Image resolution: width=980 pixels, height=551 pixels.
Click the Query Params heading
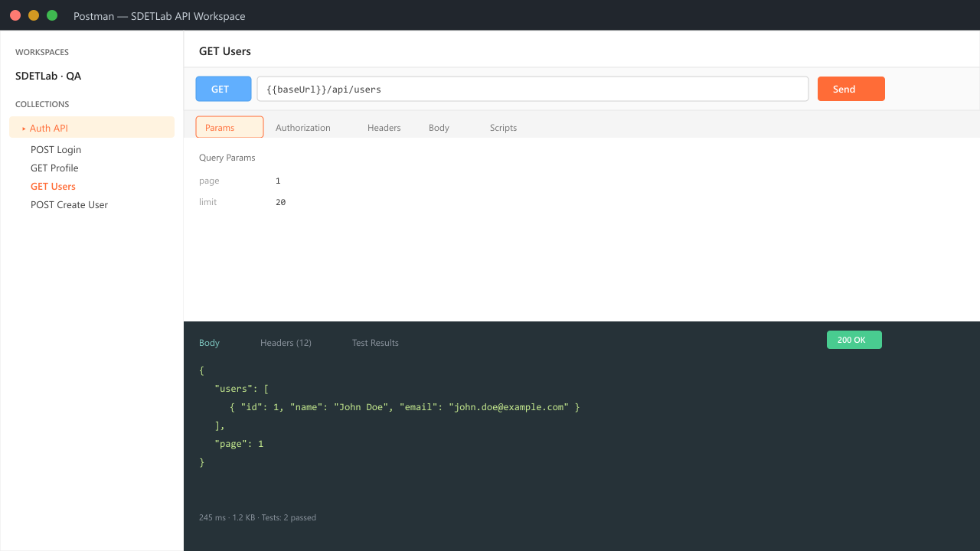coord(227,158)
